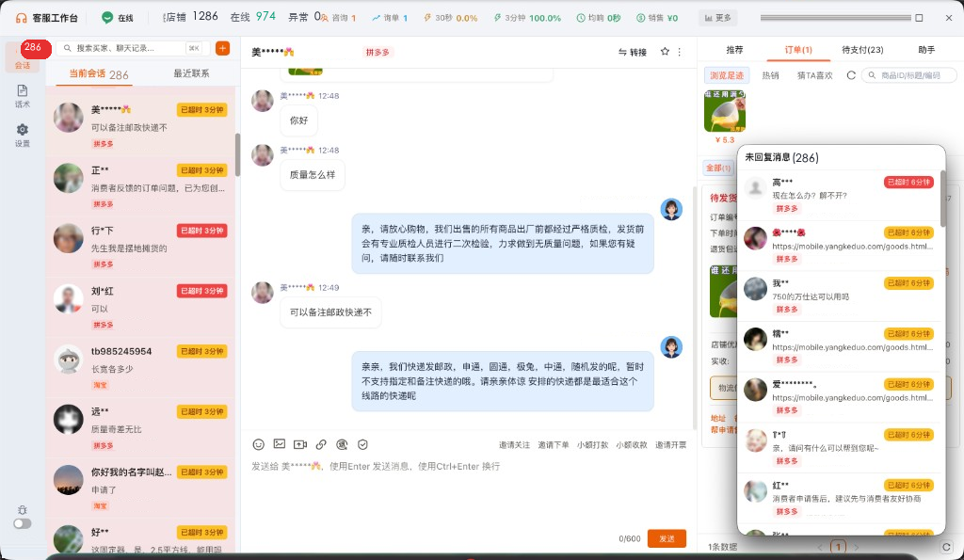Screen dimensions: 964x560
Task: Select 浏览足迹 filter
Action: click(x=727, y=75)
